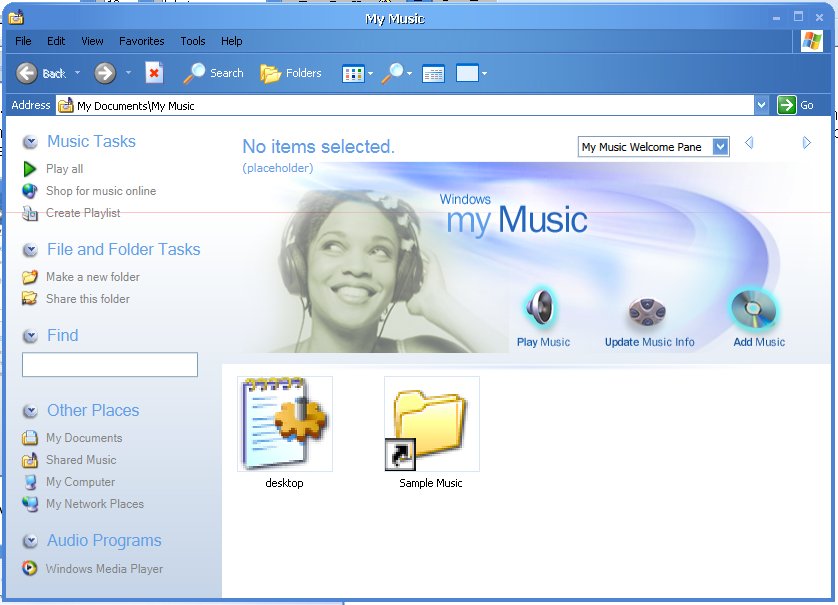Click the globe icon for online shopping
Viewport: 838px width, 605px height.
pos(30,191)
